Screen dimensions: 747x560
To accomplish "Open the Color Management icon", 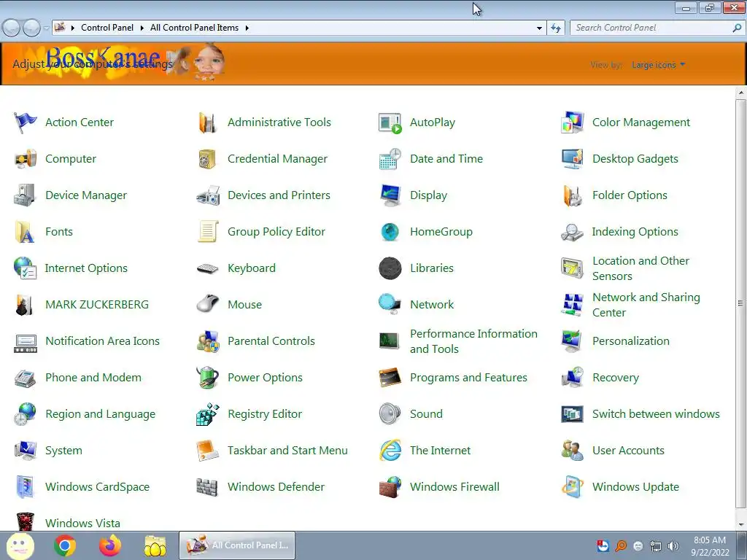I will (x=572, y=122).
